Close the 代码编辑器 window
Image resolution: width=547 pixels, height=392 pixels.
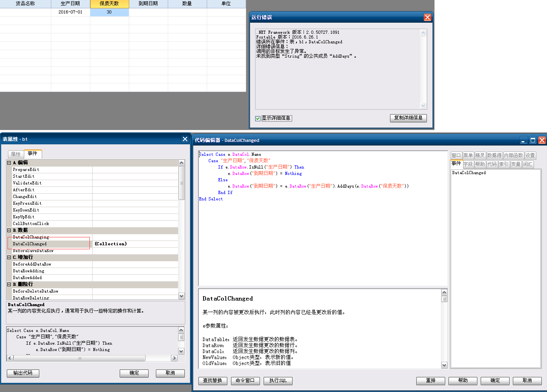click(x=542, y=140)
